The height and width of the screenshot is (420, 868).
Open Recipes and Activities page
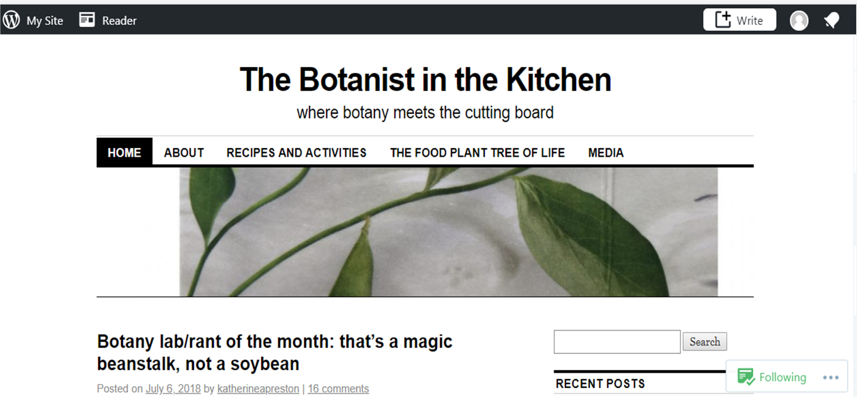[296, 153]
